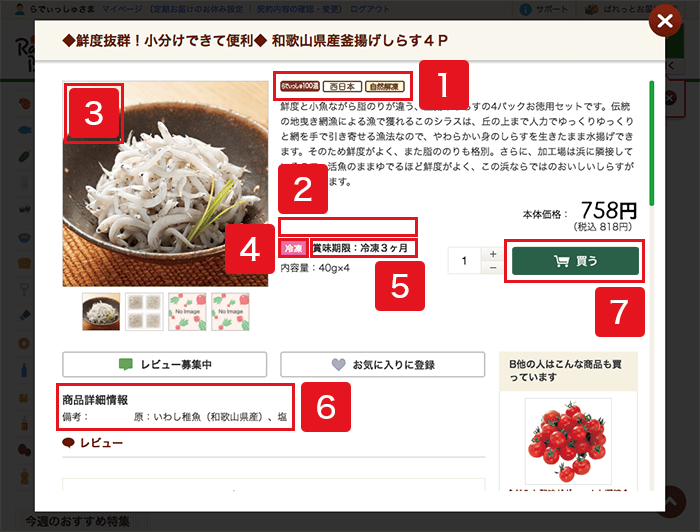Click the ログアウト link
The width and height of the screenshot is (700, 532).
coord(370,9)
